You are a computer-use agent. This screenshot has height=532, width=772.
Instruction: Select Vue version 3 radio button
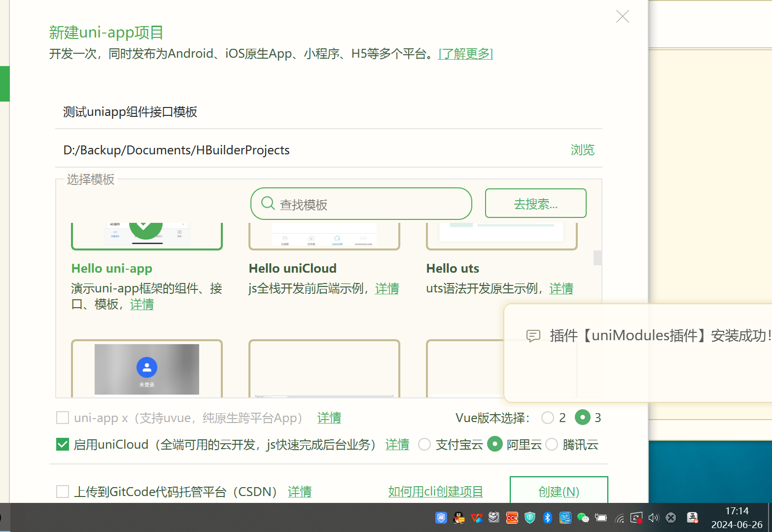pos(583,418)
